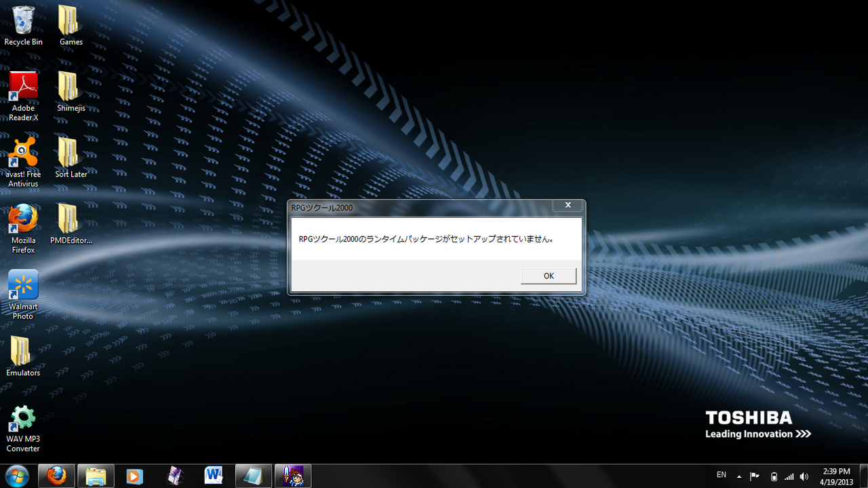Image resolution: width=868 pixels, height=488 pixels.
Task: Select the Shimejis folder
Action: tap(71, 92)
